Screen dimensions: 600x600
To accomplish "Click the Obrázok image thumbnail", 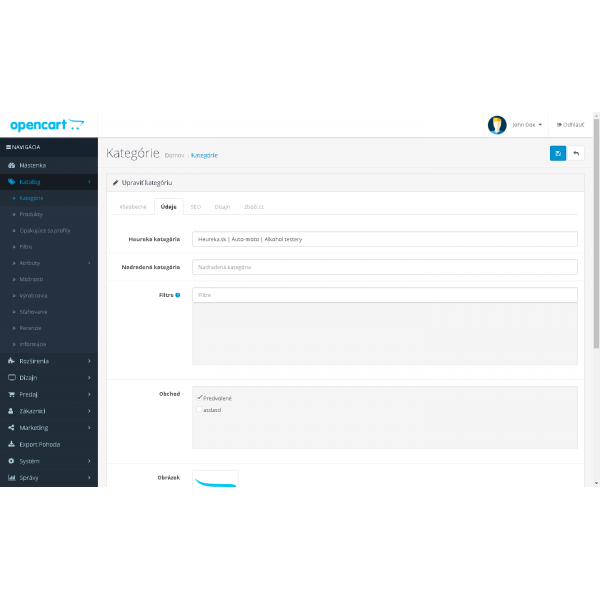I will pos(215,479).
